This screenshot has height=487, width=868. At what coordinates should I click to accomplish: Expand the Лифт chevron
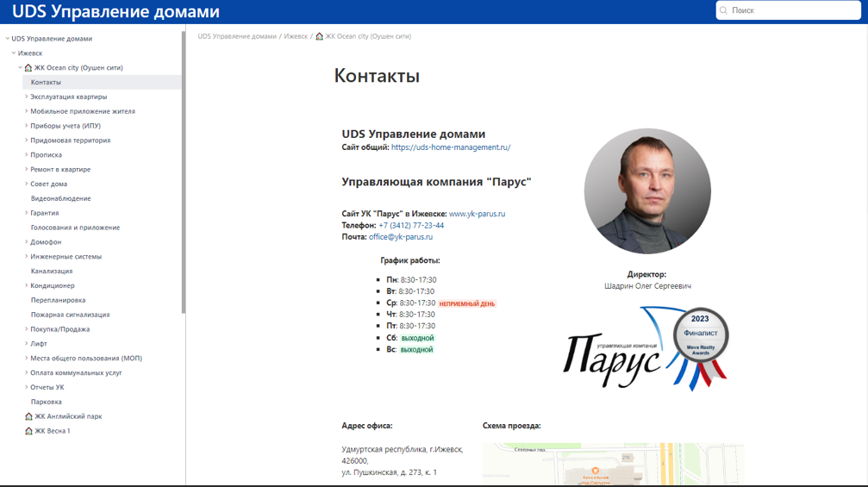pos(26,344)
